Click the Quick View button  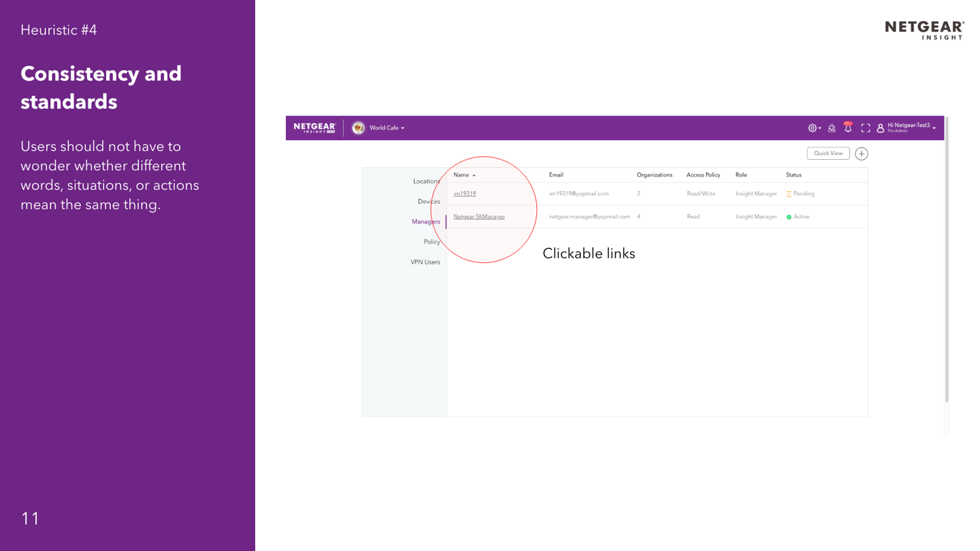(x=828, y=154)
